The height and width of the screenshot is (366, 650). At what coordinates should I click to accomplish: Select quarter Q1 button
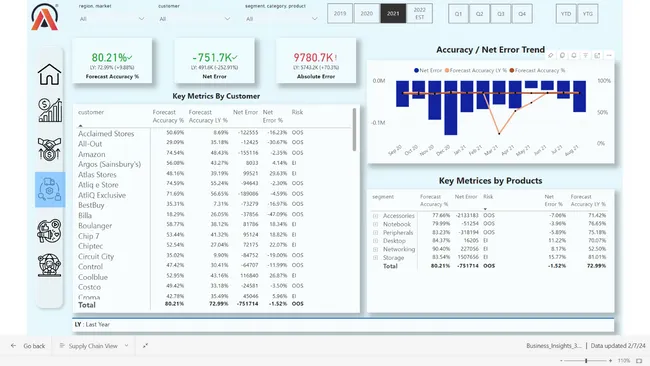(458, 14)
